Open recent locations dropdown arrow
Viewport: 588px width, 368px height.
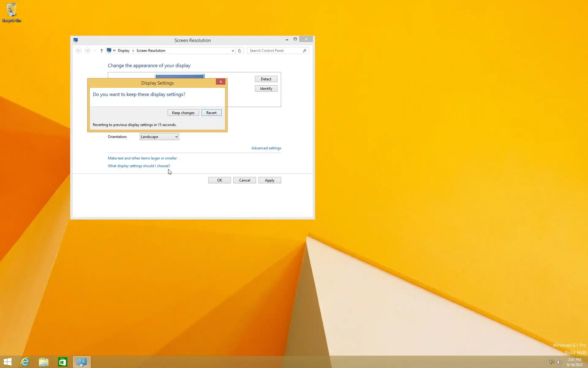pyautogui.click(x=95, y=51)
